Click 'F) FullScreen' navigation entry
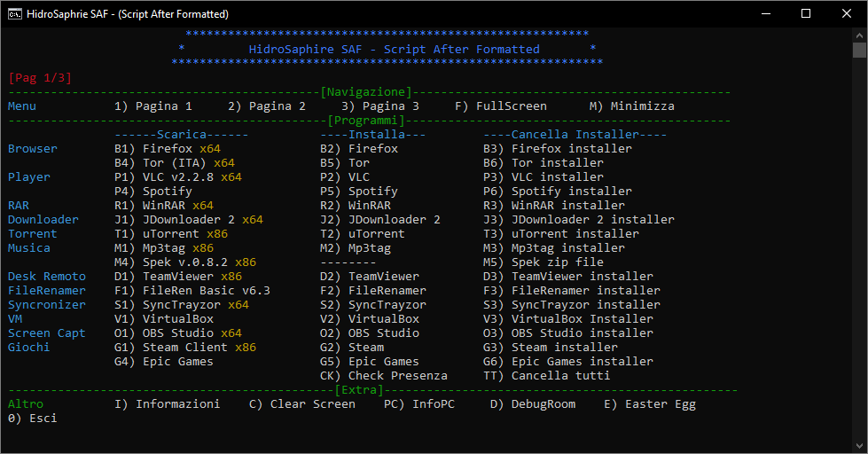 tap(501, 106)
